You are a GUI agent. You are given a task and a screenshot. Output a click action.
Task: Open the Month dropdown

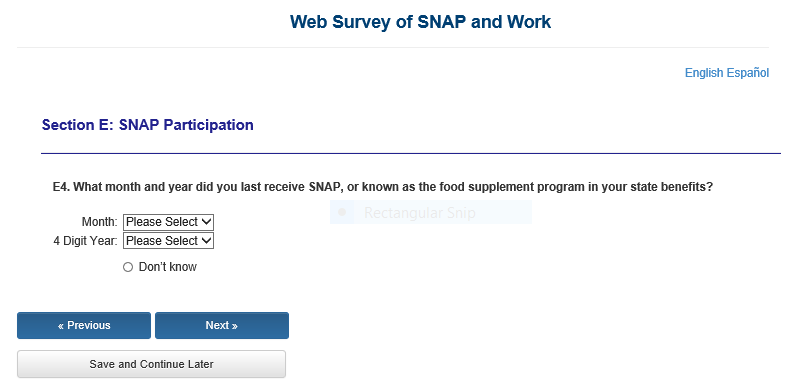[x=168, y=222]
